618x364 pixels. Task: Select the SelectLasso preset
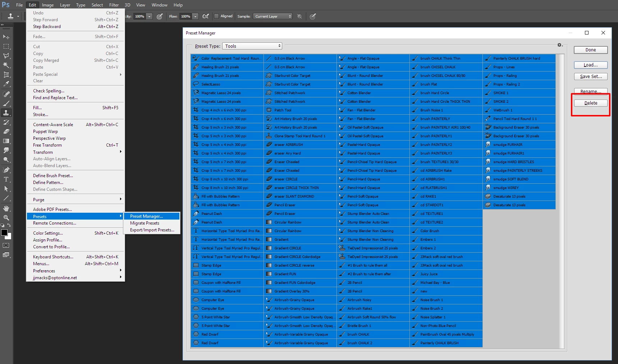pyautogui.click(x=227, y=84)
